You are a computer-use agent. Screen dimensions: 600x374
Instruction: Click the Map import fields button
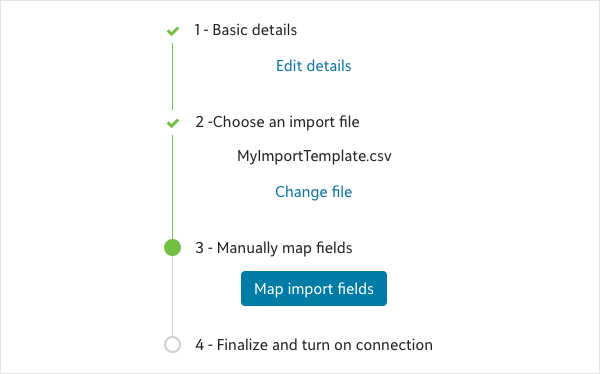[314, 289]
